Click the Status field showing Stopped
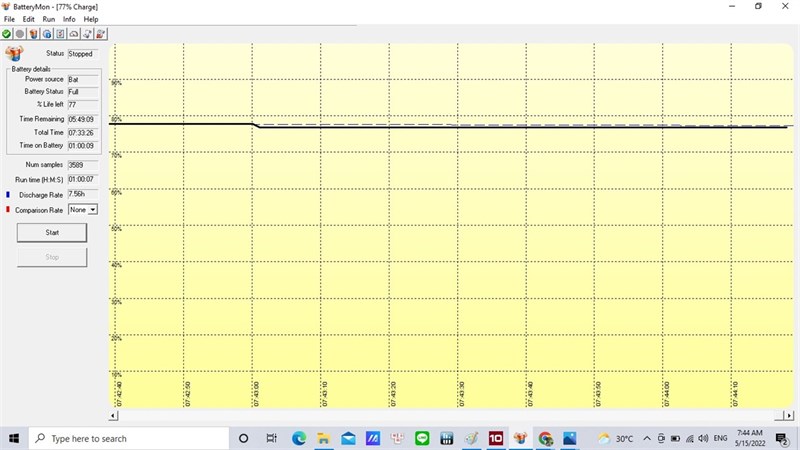Viewport: 800px width, 450px height. pos(83,54)
